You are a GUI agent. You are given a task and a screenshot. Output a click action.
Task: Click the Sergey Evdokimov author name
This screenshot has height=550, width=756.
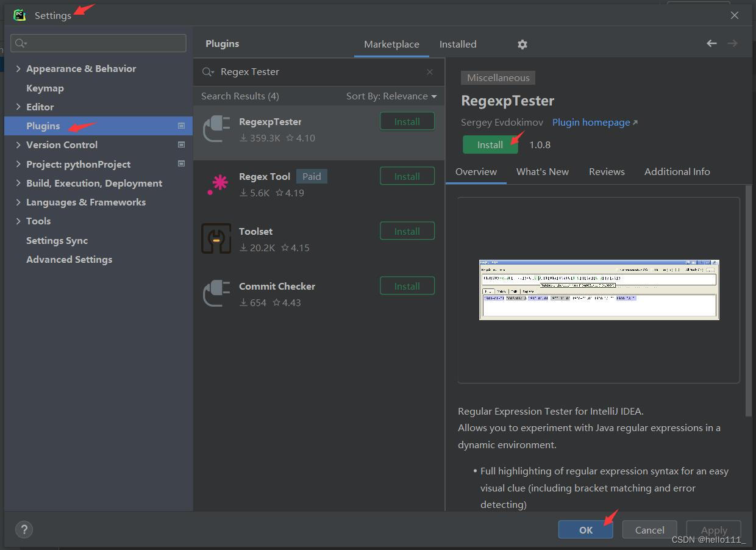coord(502,123)
